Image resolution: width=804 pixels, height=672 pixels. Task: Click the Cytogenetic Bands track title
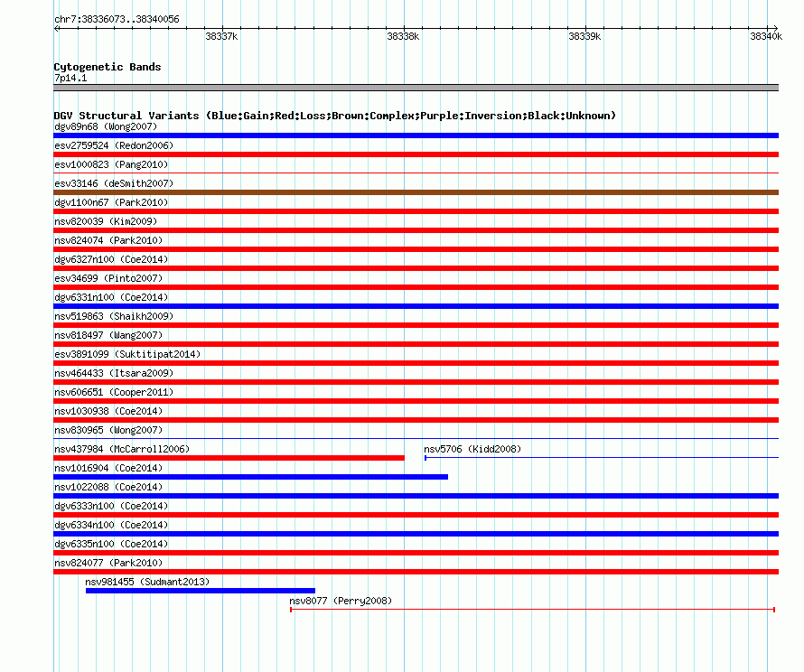point(108,67)
